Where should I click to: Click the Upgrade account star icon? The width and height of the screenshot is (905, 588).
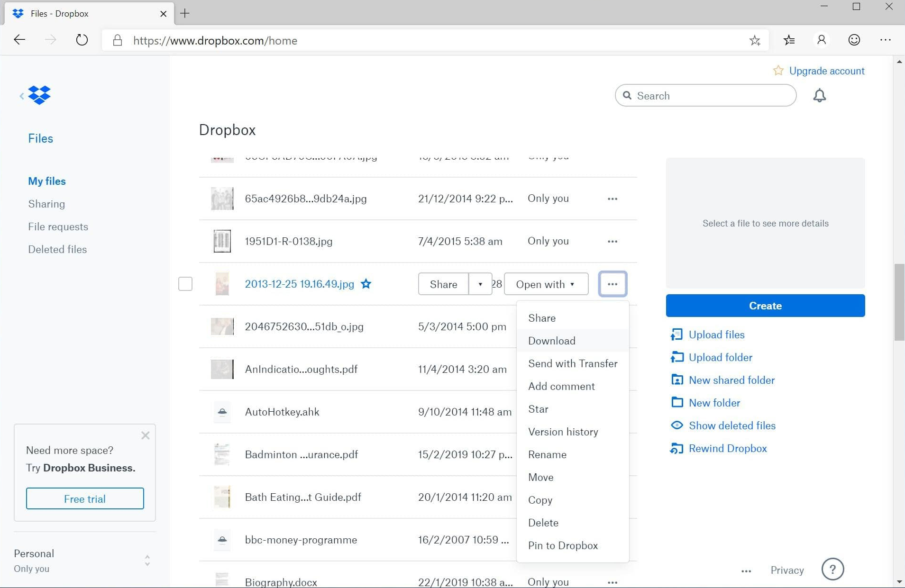tap(778, 71)
